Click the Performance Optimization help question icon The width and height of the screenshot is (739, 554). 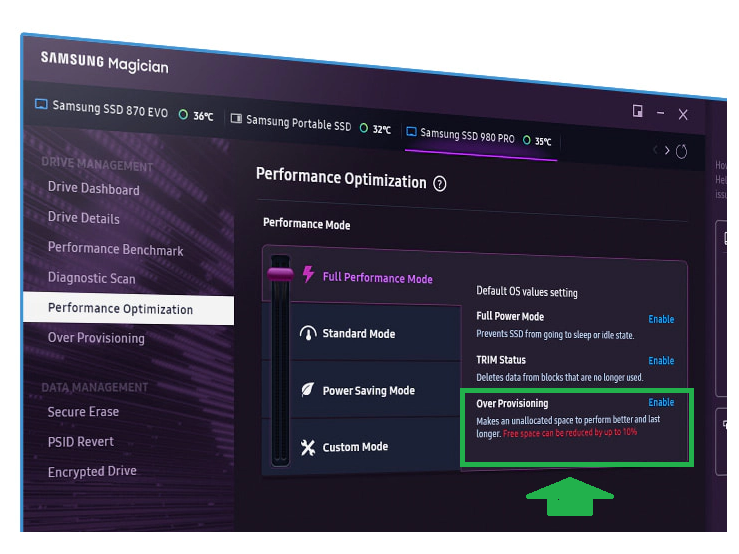click(x=440, y=183)
